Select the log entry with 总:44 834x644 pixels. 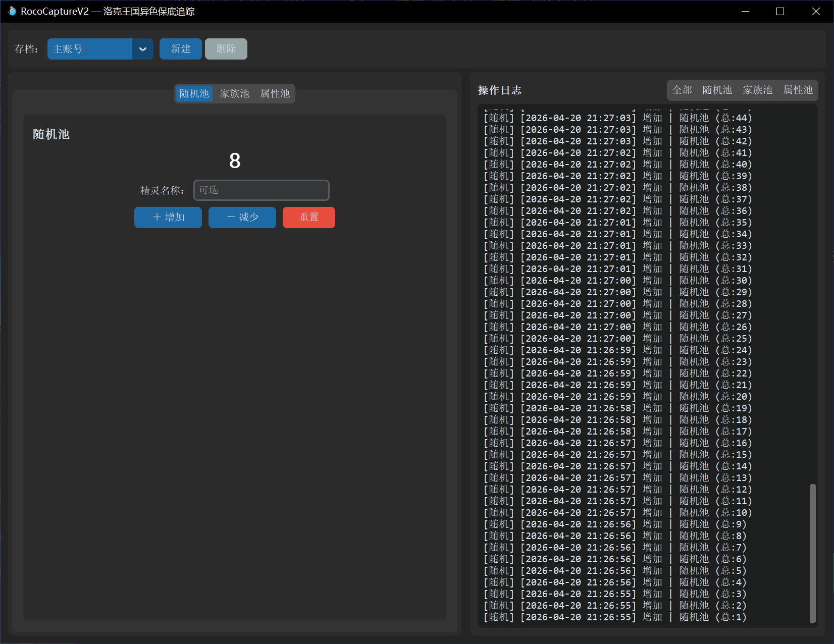(x=617, y=118)
